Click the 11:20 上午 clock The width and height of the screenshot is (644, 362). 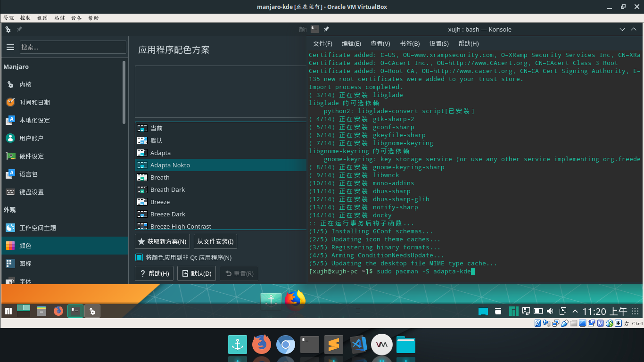click(605, 311)
